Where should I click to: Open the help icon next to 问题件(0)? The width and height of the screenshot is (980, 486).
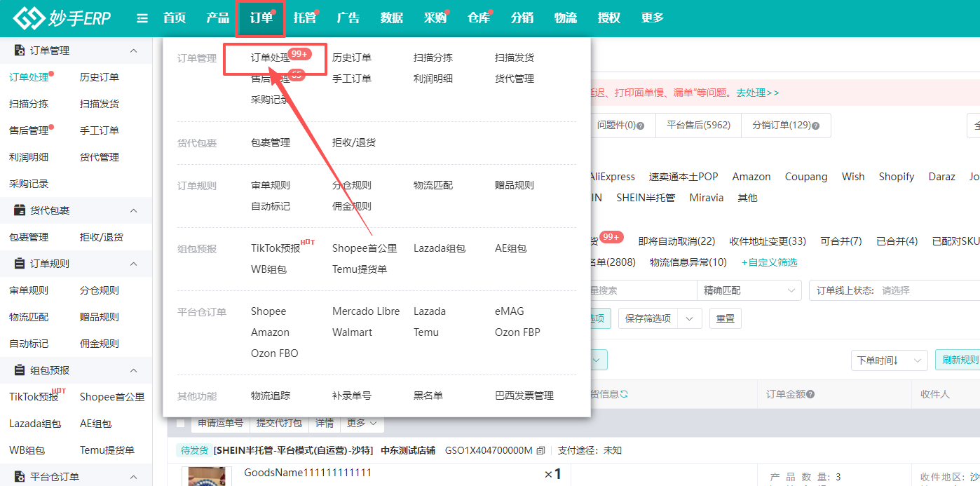pyautogui.click(x=641, y=125)
